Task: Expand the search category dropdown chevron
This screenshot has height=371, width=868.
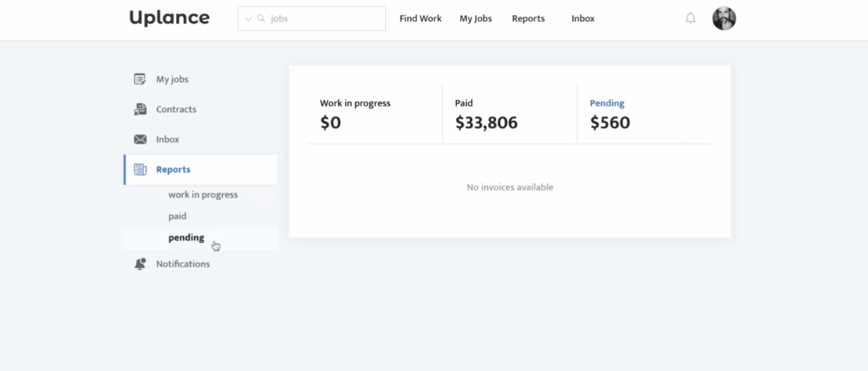Action: pyautogui.click(x=248, y=19)
